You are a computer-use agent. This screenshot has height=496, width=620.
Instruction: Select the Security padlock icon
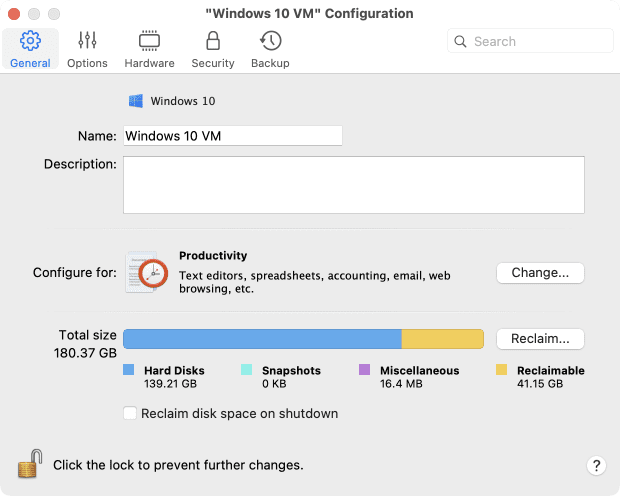(x=212, y=41)
